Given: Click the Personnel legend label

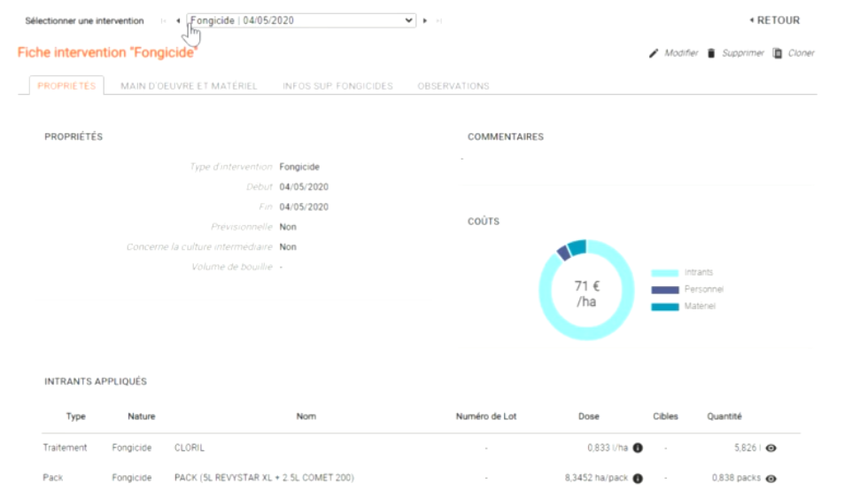Looking at the screenshot, I should [703, 289].
